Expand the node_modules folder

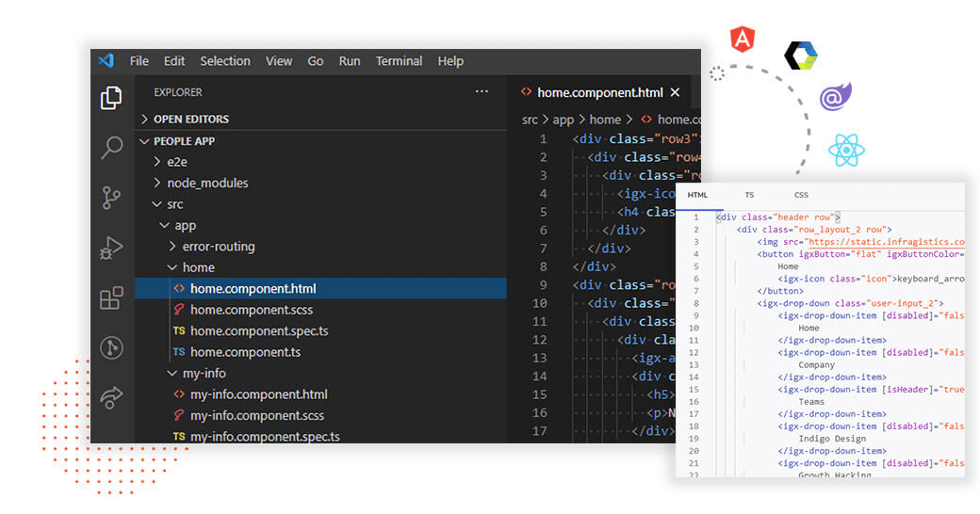pyautogui.click(x=157, y=183)
